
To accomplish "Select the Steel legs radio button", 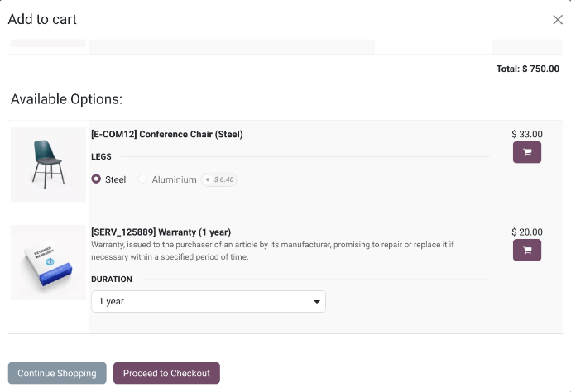I will [96, 179].
